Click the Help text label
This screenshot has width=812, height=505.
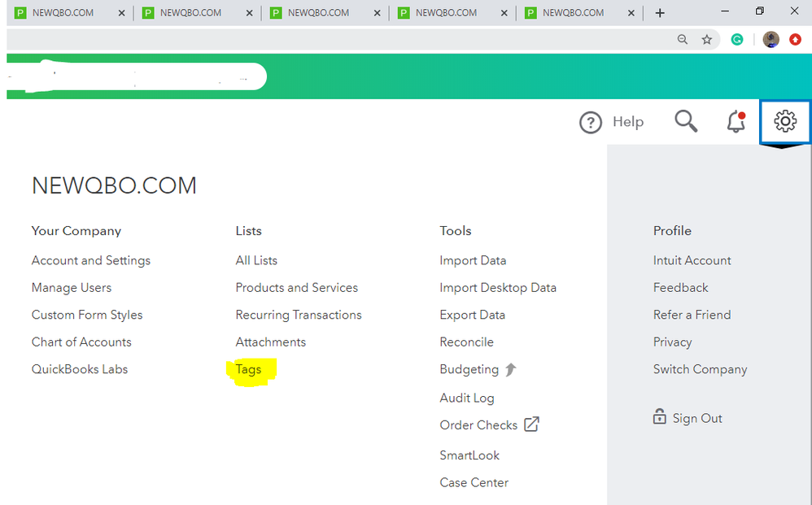click(x=628, y=122)
